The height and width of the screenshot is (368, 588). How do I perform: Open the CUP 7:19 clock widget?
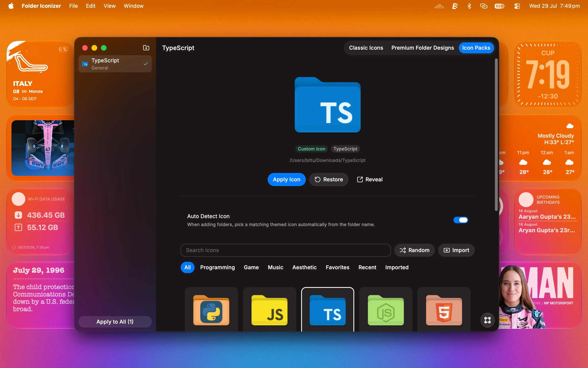tap(548, 74)
